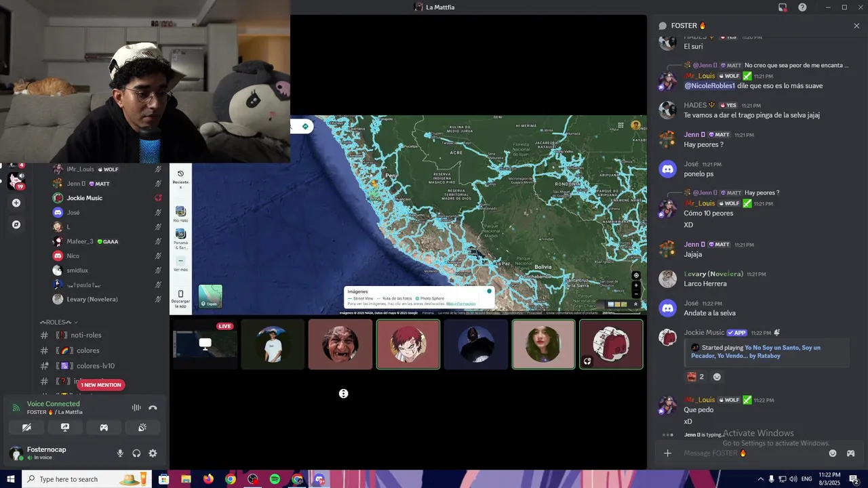The height and width of the screenshot is (488, 868).
Task: Open attachment plus button in chat
Action: click(x=667, y=453)
